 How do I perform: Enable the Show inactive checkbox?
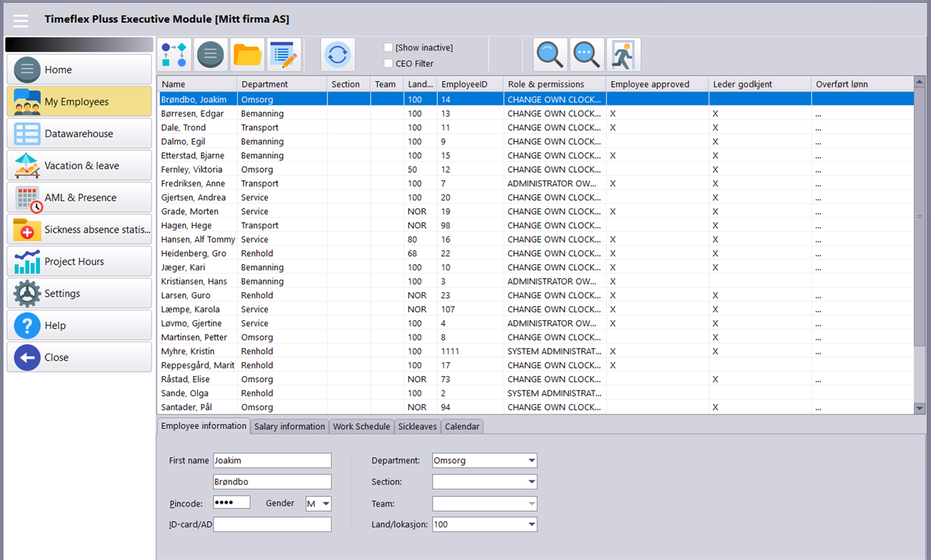click(x=388, y=47)
